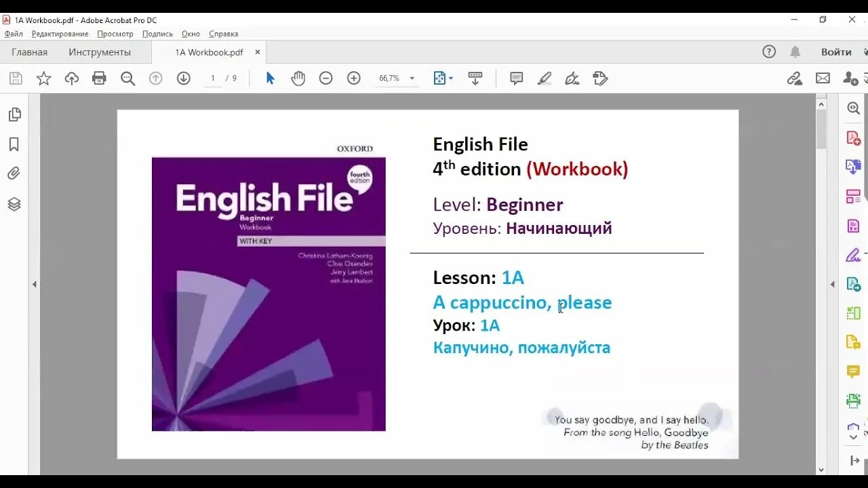868x488 pixels.
Task: Open the yellow Comment tool in right pane
Action: tap(854, 371)
